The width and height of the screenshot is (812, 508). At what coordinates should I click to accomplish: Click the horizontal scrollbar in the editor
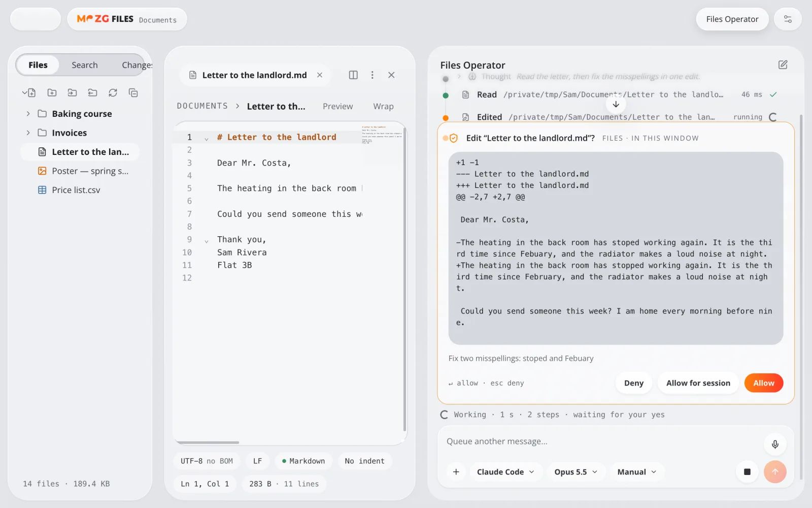point(207,442)
